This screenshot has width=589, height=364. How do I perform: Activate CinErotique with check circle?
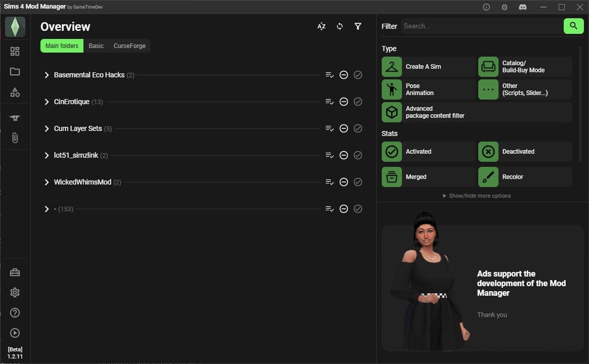click(x=358, y=102)
